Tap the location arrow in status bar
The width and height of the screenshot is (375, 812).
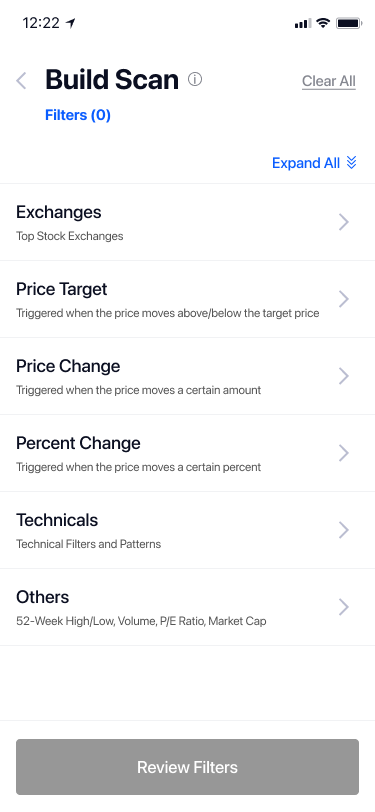(70, 23)
